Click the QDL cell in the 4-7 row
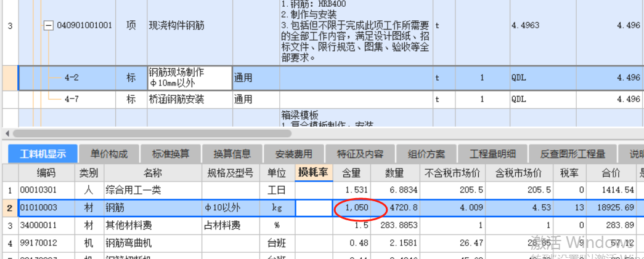Screen dimensions: 644x259 tap(542, 99)
